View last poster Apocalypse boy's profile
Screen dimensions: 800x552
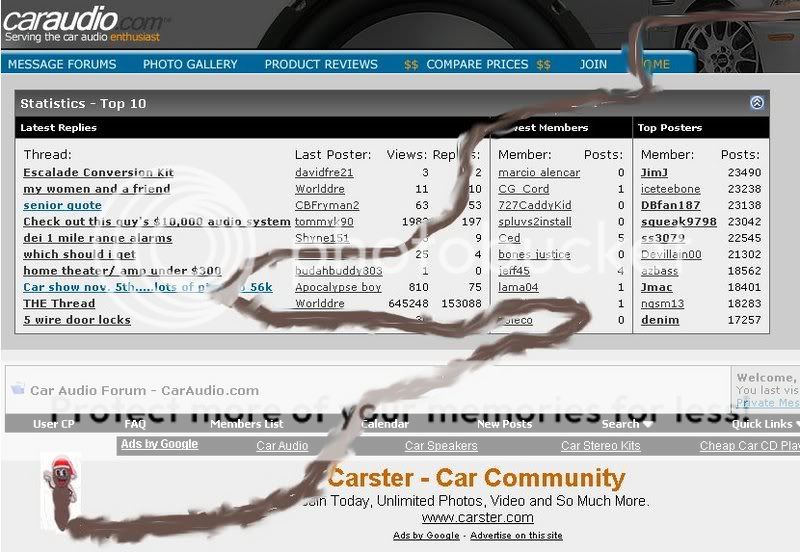(338, 287)
